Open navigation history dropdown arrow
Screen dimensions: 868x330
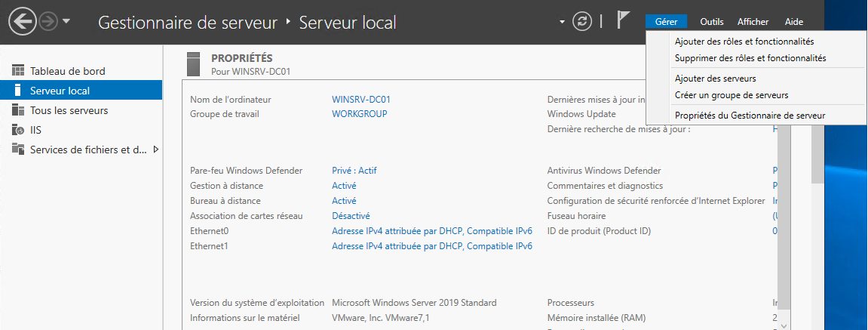[x=66, y=22]
